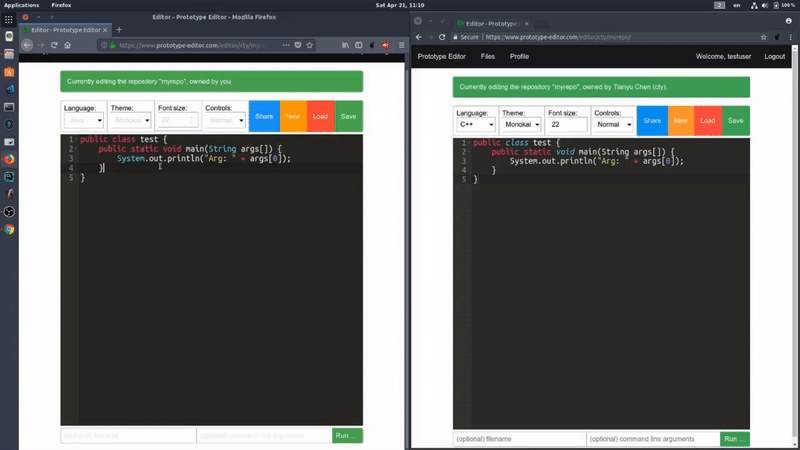Save the page to Pocket in Firefox
Image resolution: width=800 pixels, height=450 pixels.
[x=298, y=45]
